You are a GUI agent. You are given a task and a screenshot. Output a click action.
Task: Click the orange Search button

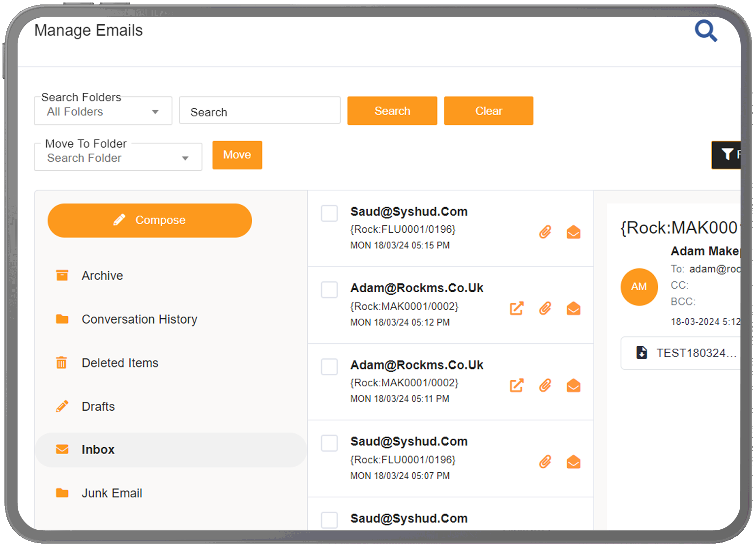(392, 111)
